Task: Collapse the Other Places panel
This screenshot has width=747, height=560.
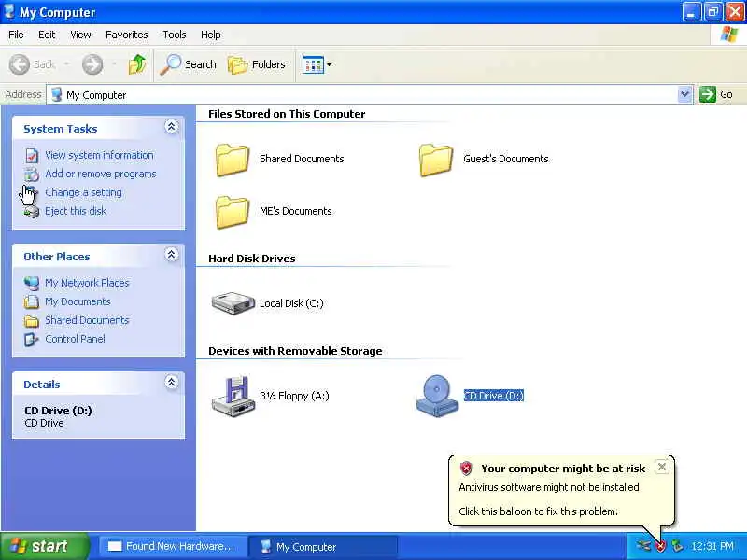Action: [172, 254]
